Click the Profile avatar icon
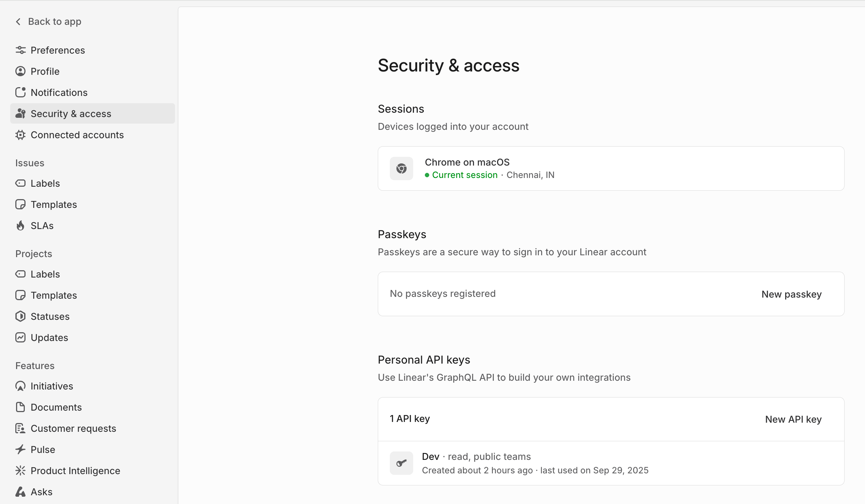 point(20,71)
